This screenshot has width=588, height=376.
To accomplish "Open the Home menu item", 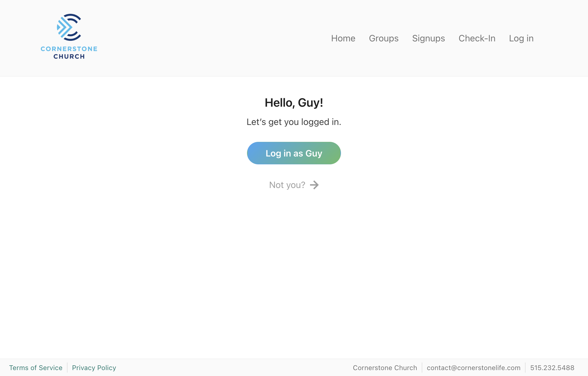I will click(x=343, y=38).
